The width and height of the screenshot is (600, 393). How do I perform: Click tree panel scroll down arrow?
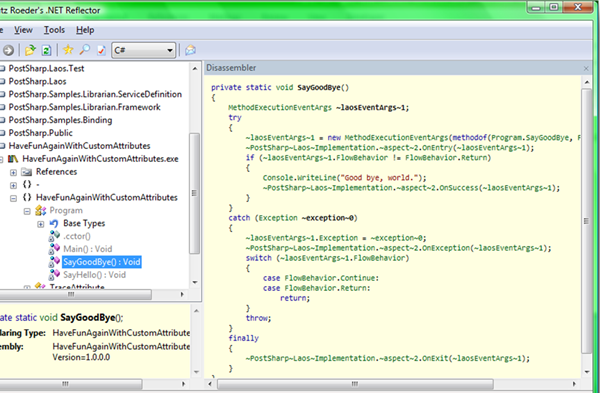[x=195, y=282]
